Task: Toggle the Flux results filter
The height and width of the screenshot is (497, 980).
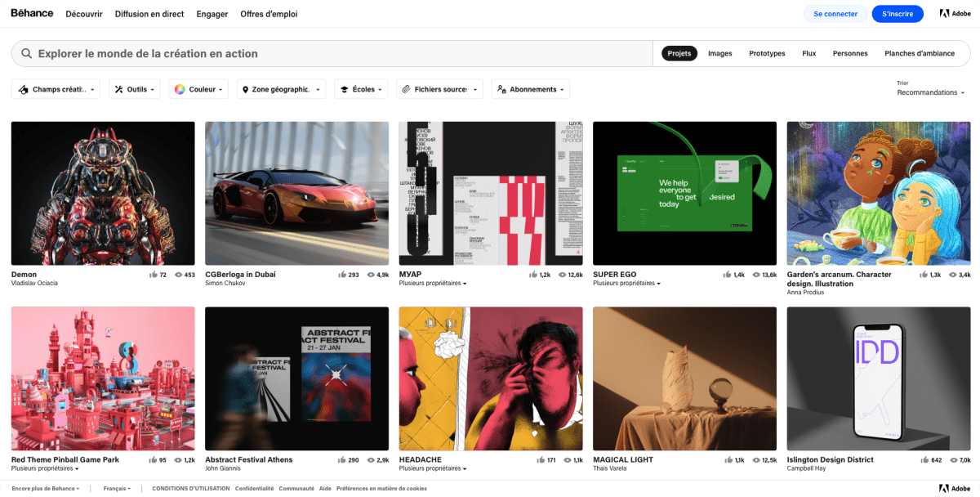Action: (x=808, y=52)
